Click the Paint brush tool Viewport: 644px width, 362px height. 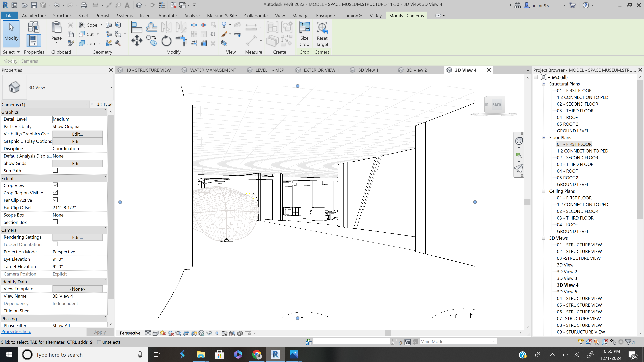tap(224, 34)
